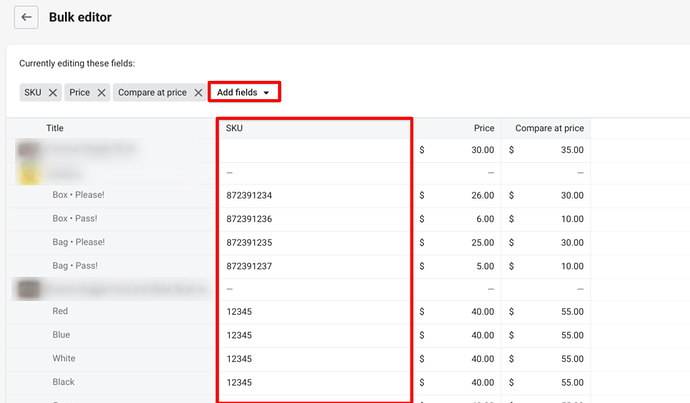This screenshot has height=403, width=690.
Task: Edit SKU field of Bag Pass! variant
Action: 315,266
